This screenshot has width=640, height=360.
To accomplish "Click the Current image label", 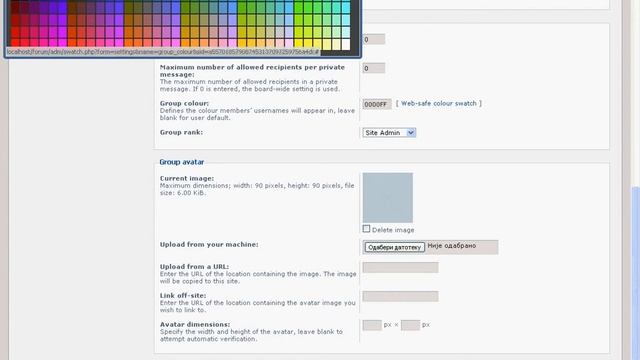I will (x=187, y=178).
